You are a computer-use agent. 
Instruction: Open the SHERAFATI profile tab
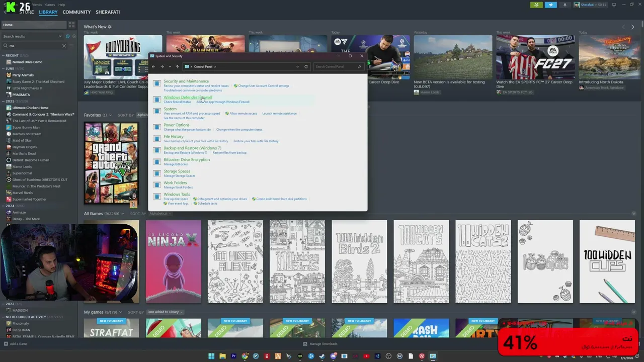108,12
